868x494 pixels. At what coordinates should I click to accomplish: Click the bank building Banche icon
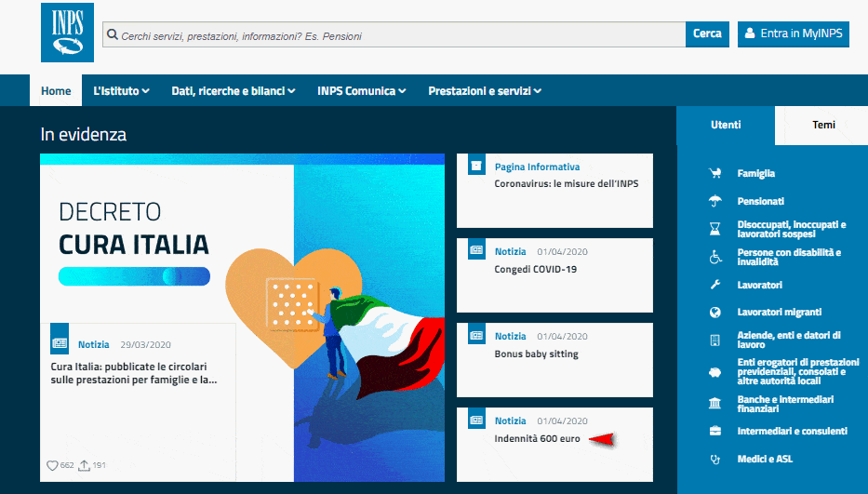pos(715,404)
